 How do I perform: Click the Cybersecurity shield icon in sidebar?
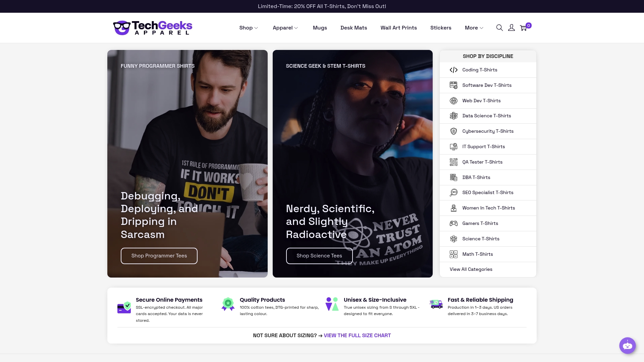(x=453, y=131)
